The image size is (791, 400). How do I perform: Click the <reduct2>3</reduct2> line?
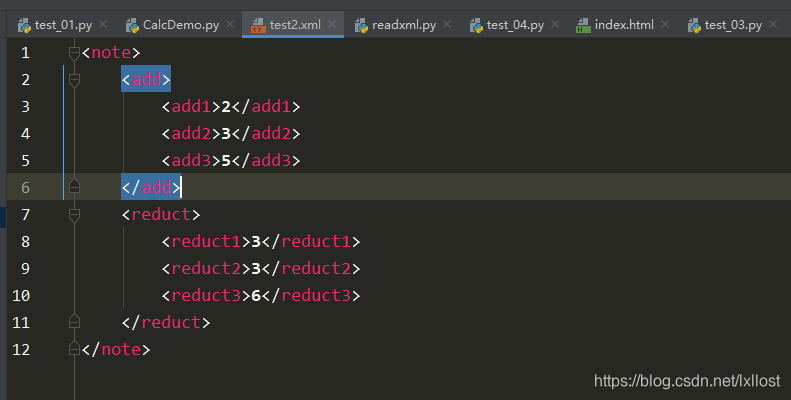coord(261,268)
